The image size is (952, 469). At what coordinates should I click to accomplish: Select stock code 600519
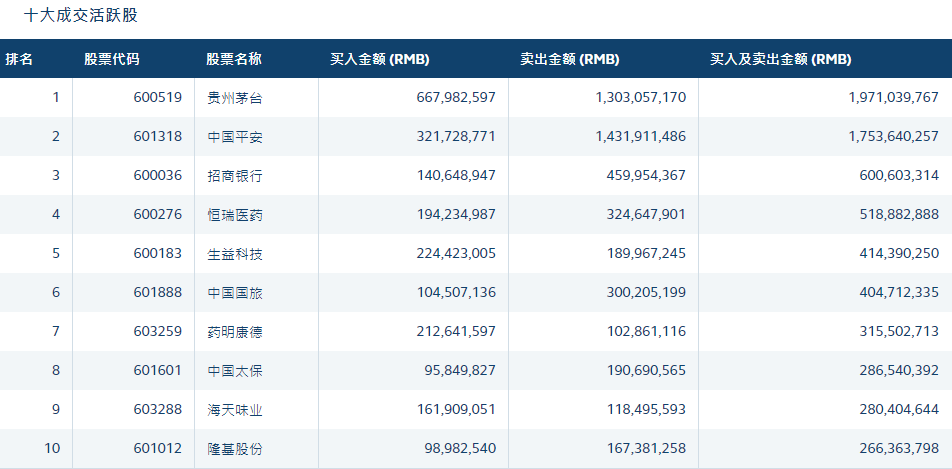tap(158, 97)
